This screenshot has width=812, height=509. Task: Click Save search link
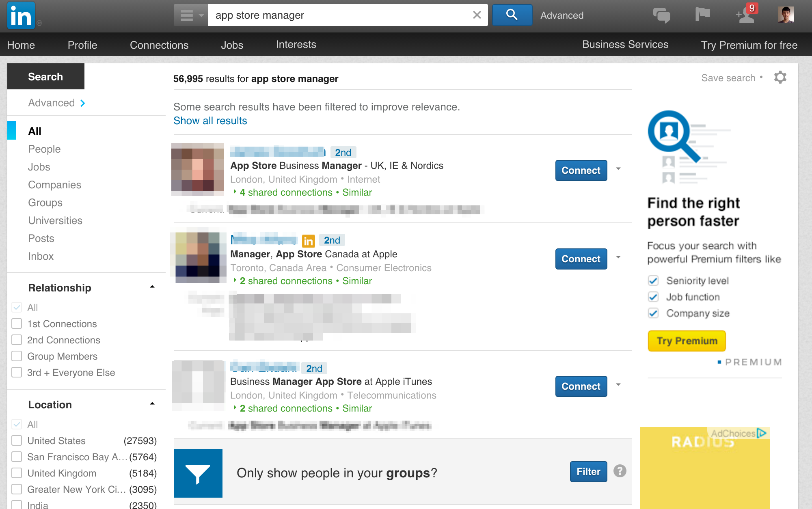pos(728,78)
